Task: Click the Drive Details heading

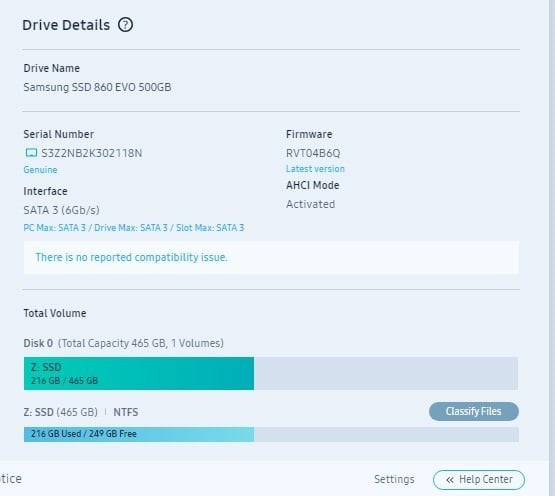Action: (x=66, y=25)
